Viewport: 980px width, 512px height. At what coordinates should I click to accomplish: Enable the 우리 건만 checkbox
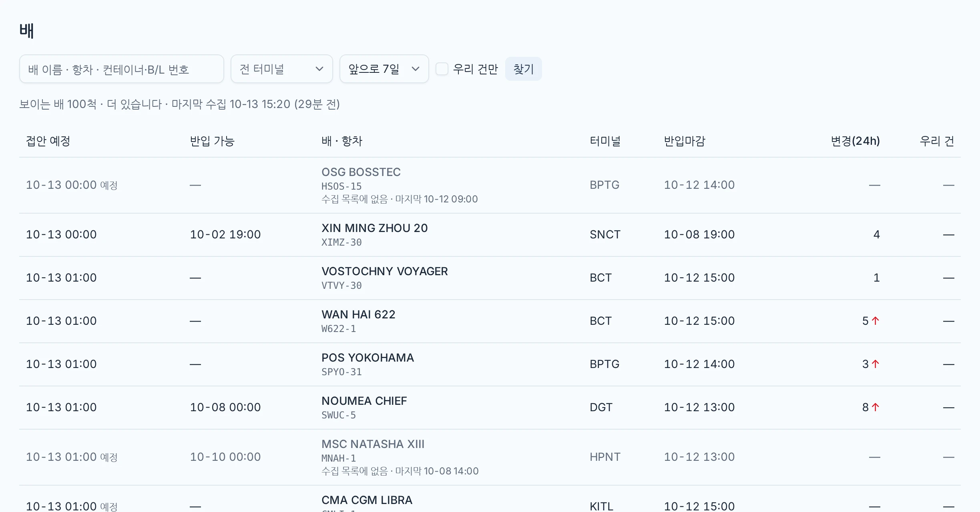(442, 69)
